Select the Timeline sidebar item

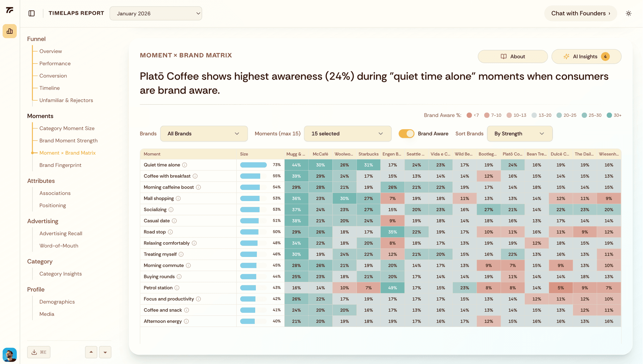click(x=50, y=88)
